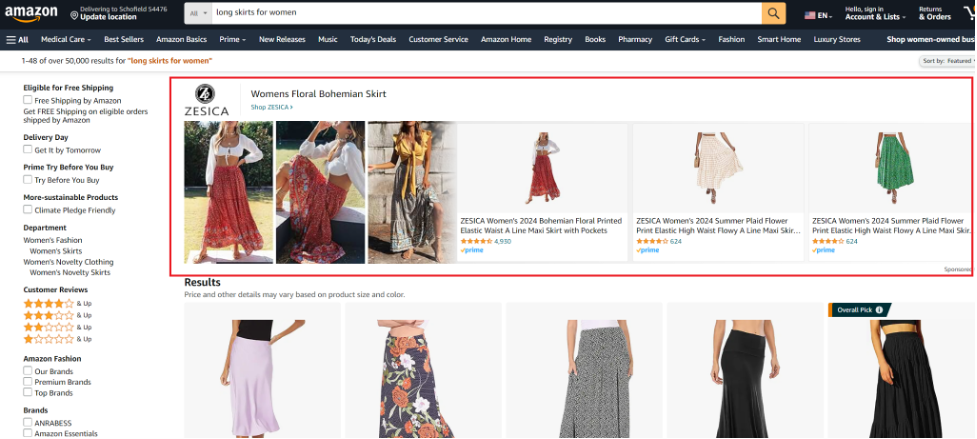Viewport: 977px width, 439px height.
Task: Open Returns & Orders
Action: point(935,13)
